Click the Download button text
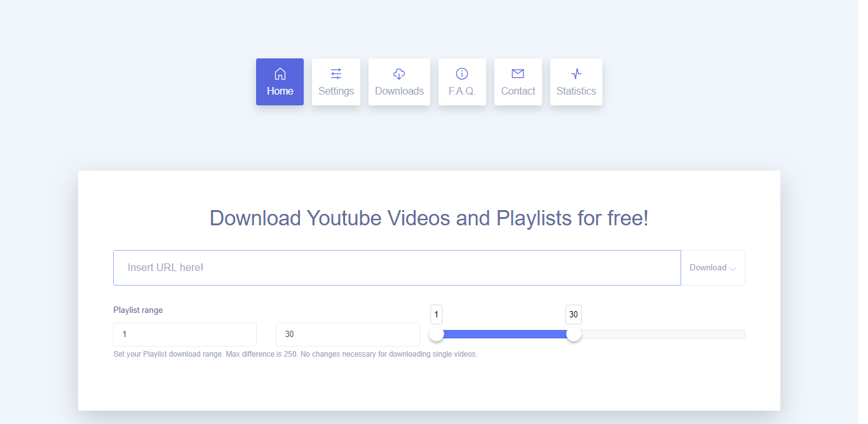Image resolution: width=868 pixels, height=424 pixels. [x=708, y=268]
